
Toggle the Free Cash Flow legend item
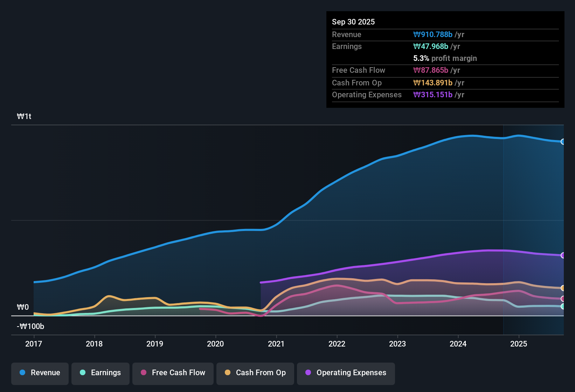point(173,373)
